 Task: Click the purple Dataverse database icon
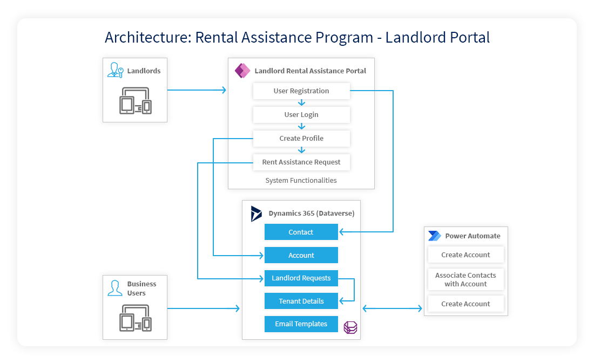350,327
